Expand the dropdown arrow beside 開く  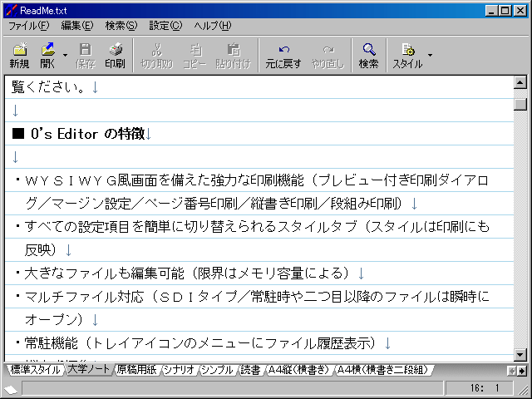point(65,55)
